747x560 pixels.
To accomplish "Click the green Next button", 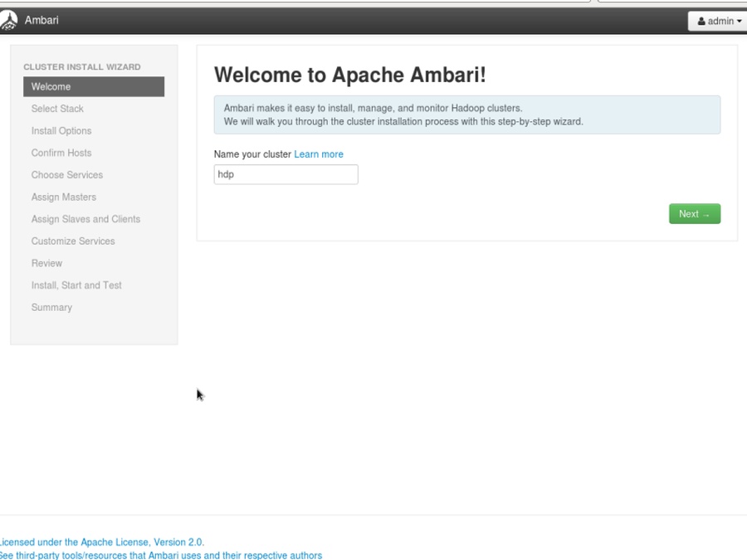I will [x=695, y=214].
